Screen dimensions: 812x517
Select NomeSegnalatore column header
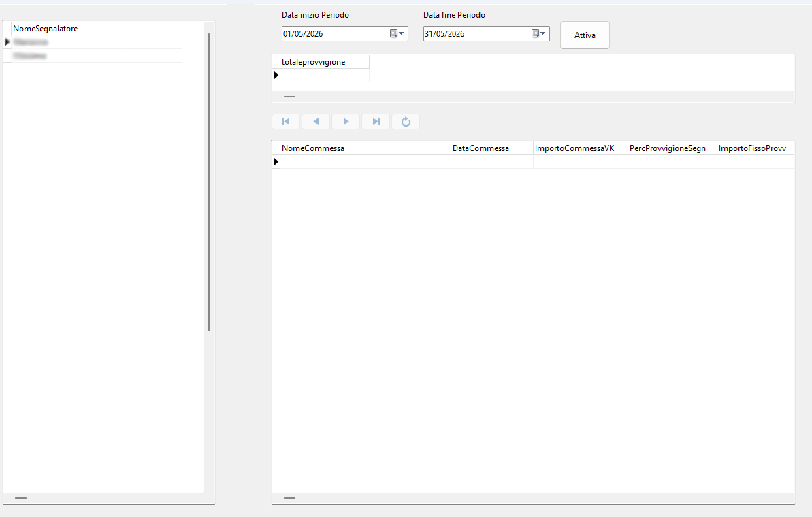(97, 29)
